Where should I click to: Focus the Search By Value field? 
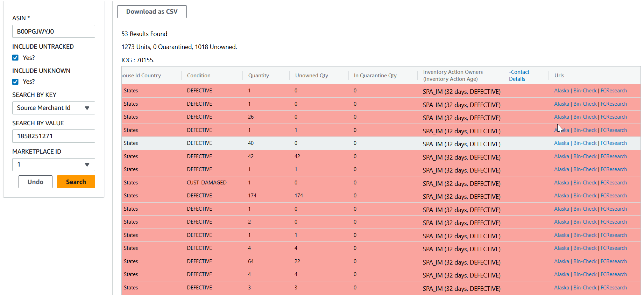(54, 136)
